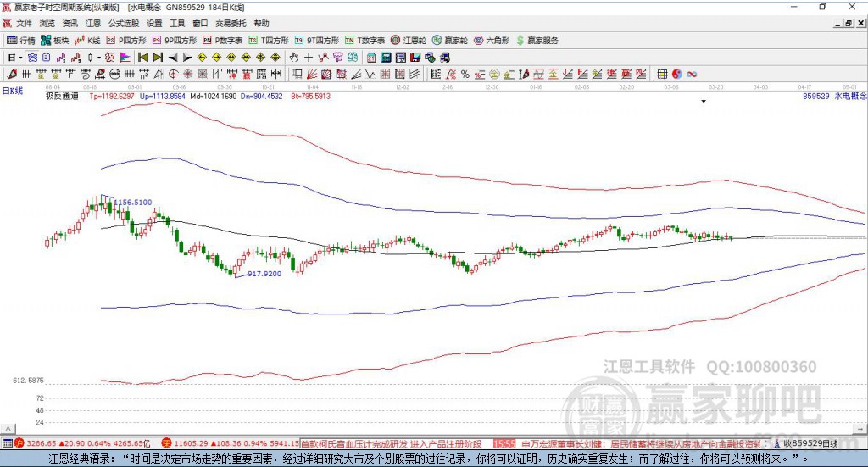Click the 917.9200 low price label
This screenshot has height=467, width=868.
pos(264,274)
